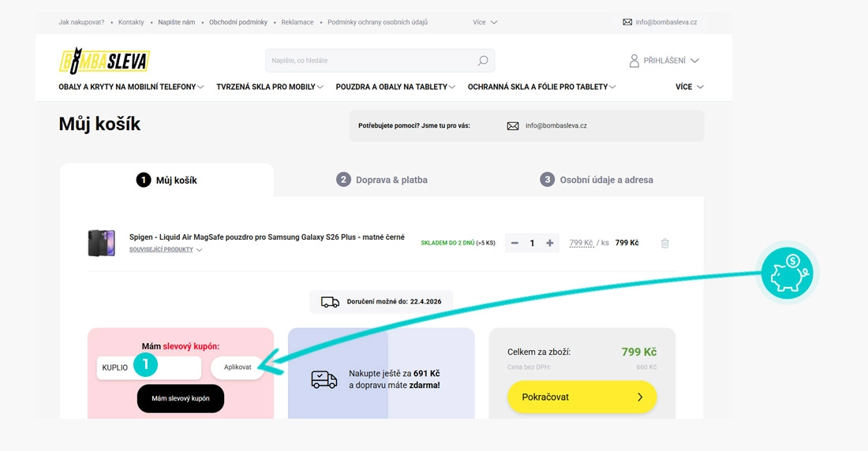
Task: Expand Pouzdra a obaly na tablety menu
Action: pyautogui.click(x=395, y=87)
